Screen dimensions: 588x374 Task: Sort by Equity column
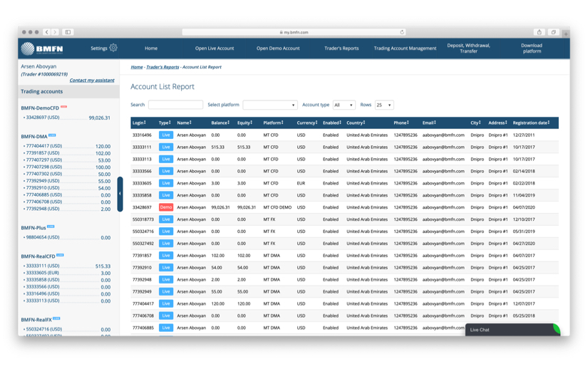(x=244, y=123)
